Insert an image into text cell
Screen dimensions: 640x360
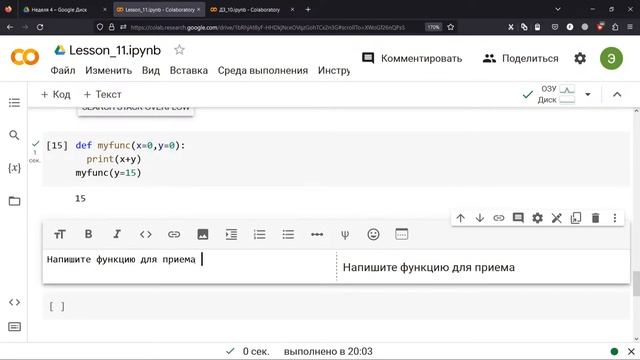(x=202, y=234)
